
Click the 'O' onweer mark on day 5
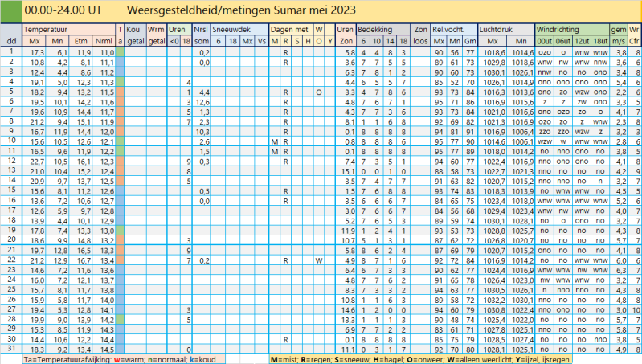[x=318, y=92]
